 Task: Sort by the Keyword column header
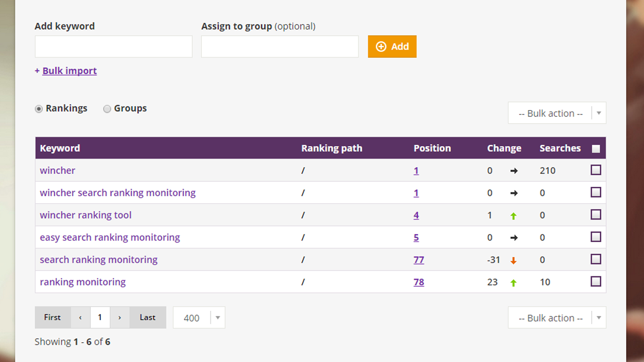60,148
